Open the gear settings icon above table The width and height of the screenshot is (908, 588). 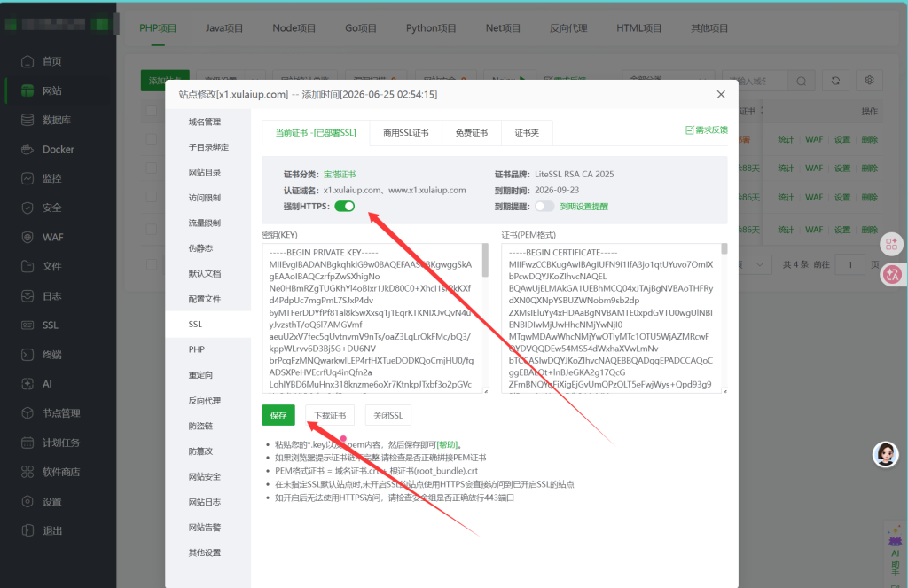point(869,81)
